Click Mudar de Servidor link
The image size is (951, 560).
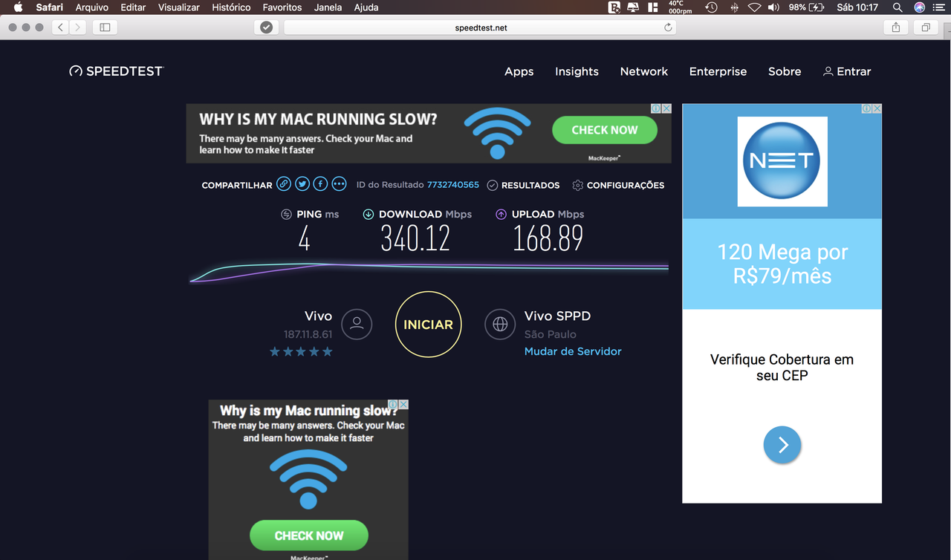[x=573, y=351]
